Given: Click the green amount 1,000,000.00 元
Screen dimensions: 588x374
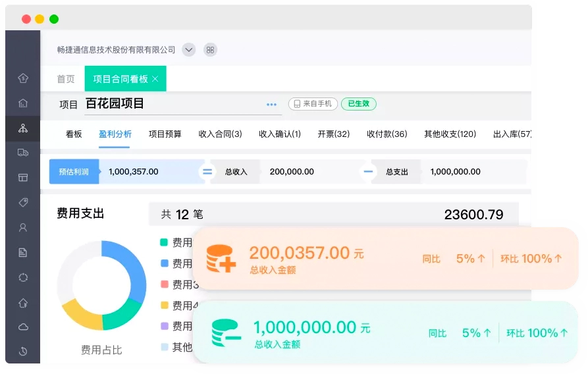Looking at the screenshot, I should 311,327.
